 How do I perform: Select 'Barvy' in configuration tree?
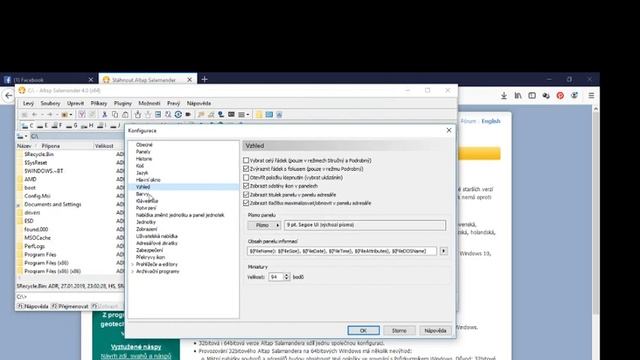tap(142, 194)
